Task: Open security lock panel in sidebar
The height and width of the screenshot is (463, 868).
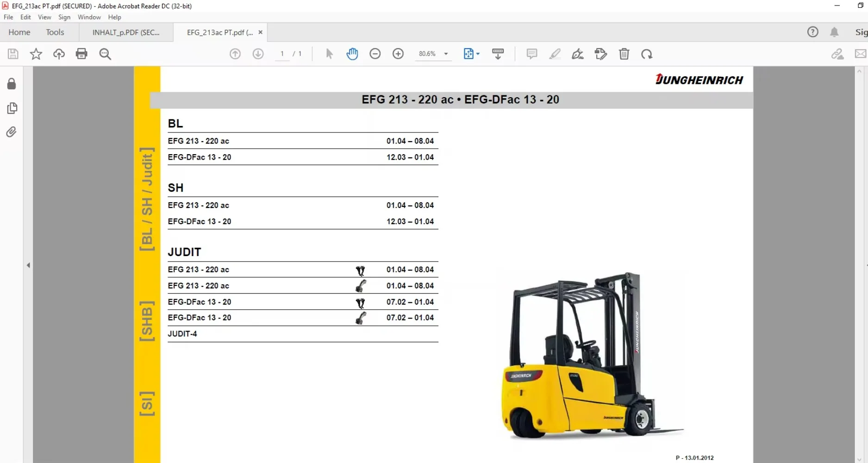Action: pyautogui.click(x=12, y=84)
